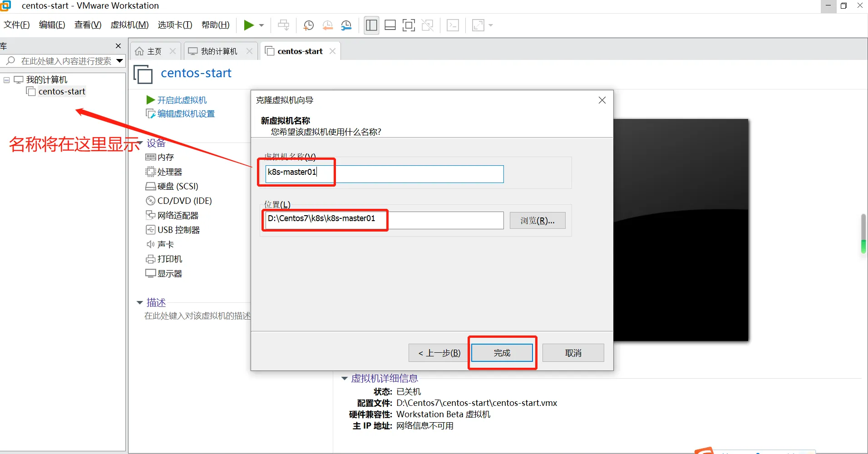
Task: Open the 查看(V) menu
Action: click(88, 25)
